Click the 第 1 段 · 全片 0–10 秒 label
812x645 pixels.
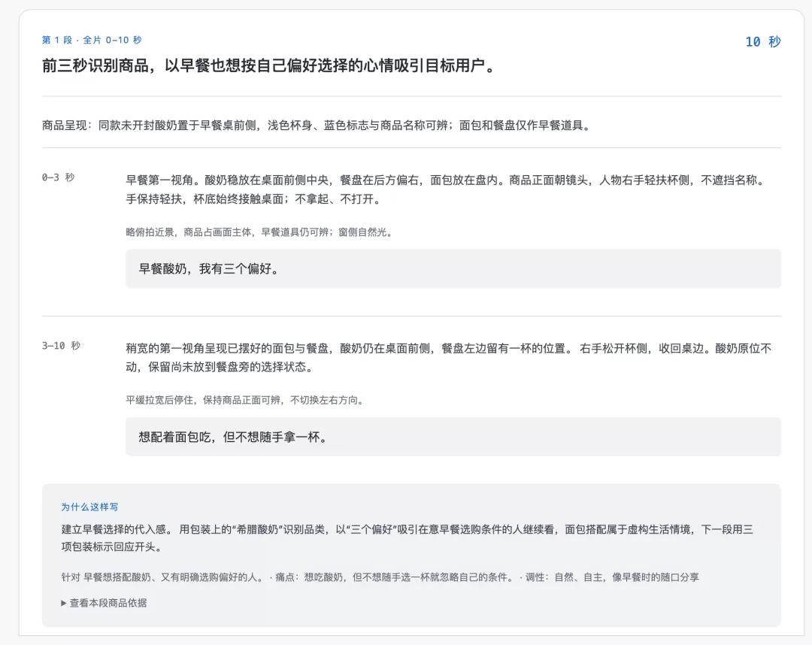92,40
